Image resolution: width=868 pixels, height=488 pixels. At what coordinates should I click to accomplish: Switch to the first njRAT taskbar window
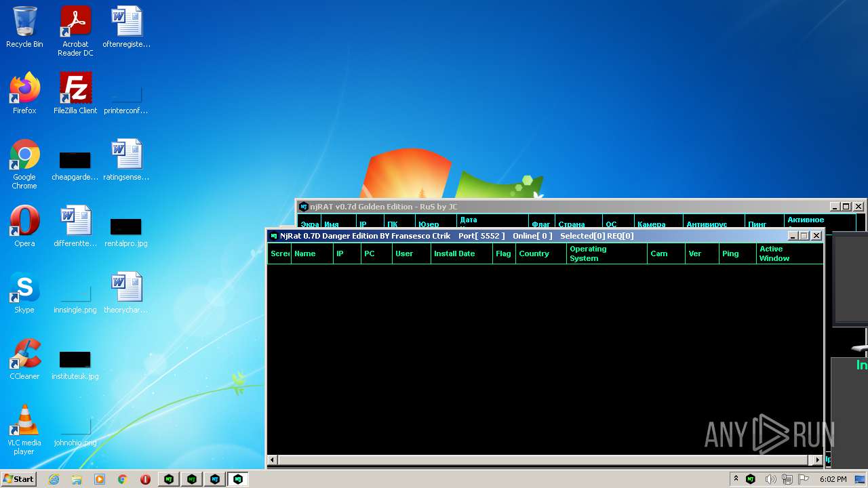(x=169, y=479)
